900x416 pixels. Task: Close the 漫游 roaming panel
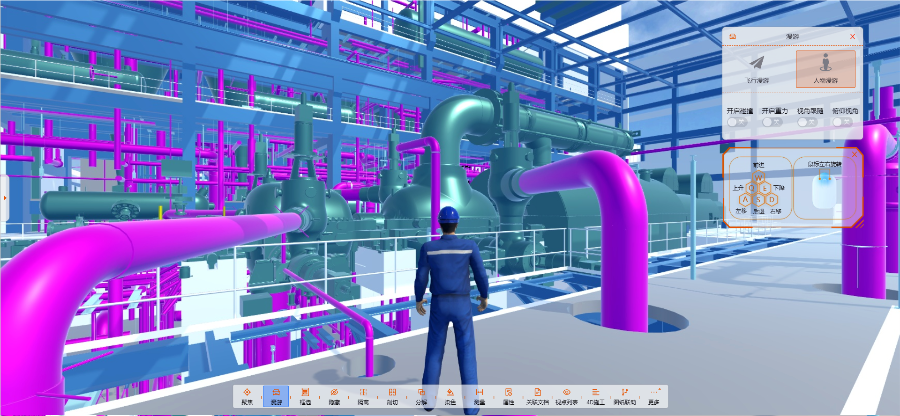point(852,36)
